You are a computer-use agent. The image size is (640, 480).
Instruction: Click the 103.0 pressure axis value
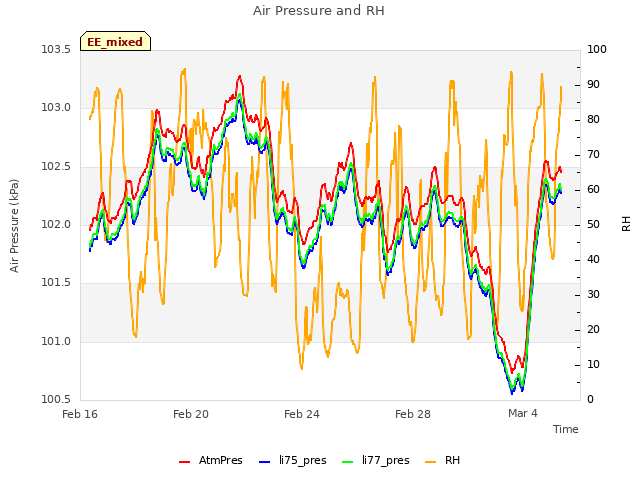point(56,108)
